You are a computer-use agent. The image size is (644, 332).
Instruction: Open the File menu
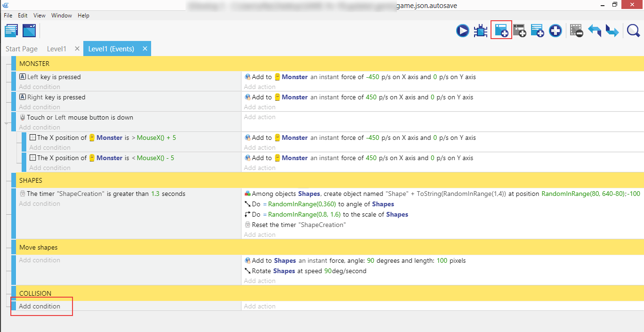8,16
